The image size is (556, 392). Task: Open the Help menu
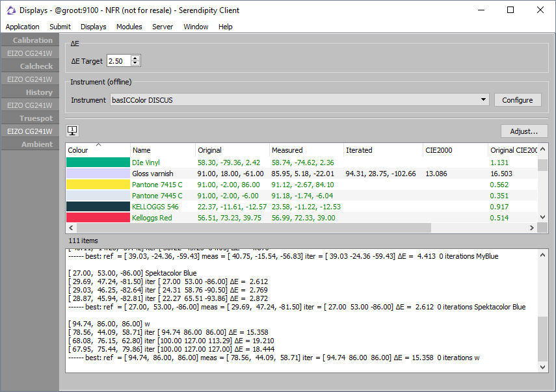coord(225,27)
